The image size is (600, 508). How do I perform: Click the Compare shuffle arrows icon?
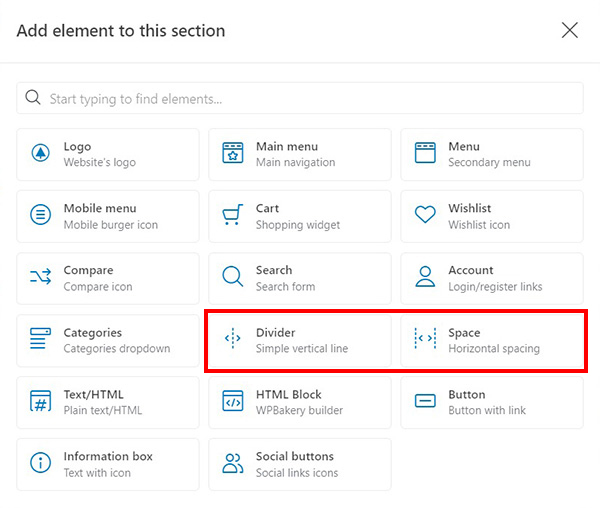41,278
